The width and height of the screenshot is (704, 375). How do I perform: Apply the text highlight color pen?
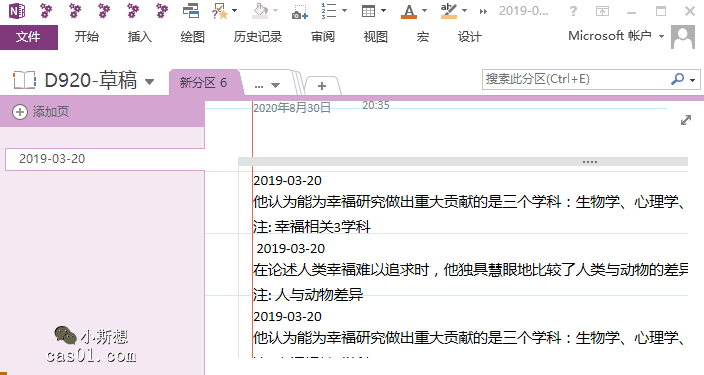(449, 11)
